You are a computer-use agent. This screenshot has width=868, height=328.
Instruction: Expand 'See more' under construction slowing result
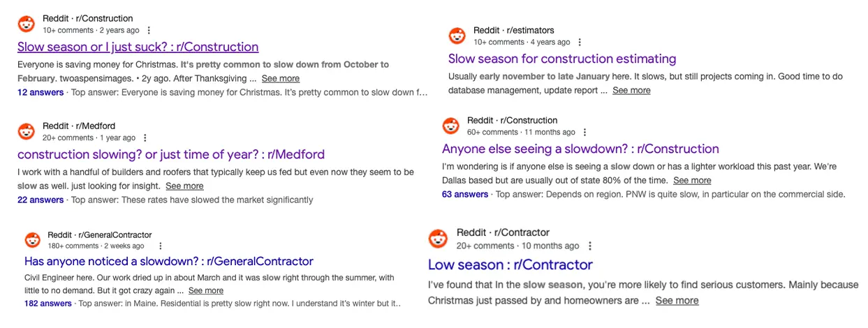point(184,186)
